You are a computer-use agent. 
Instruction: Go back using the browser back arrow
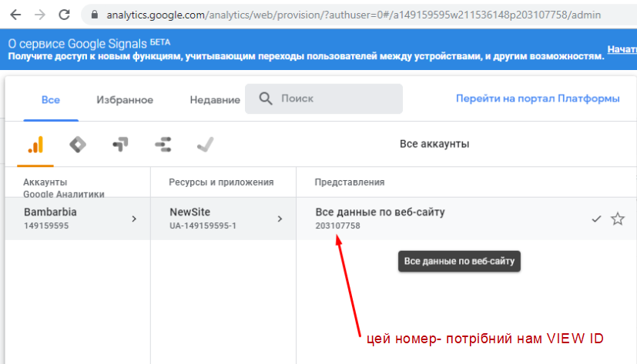coord(15,15)
